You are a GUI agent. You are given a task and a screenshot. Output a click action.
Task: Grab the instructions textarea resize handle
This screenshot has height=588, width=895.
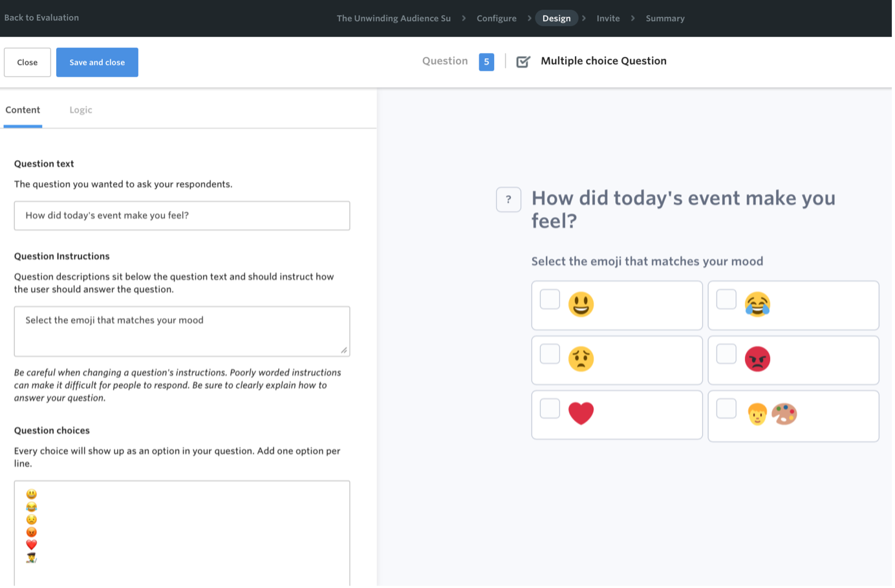click(x=344, y=350)
